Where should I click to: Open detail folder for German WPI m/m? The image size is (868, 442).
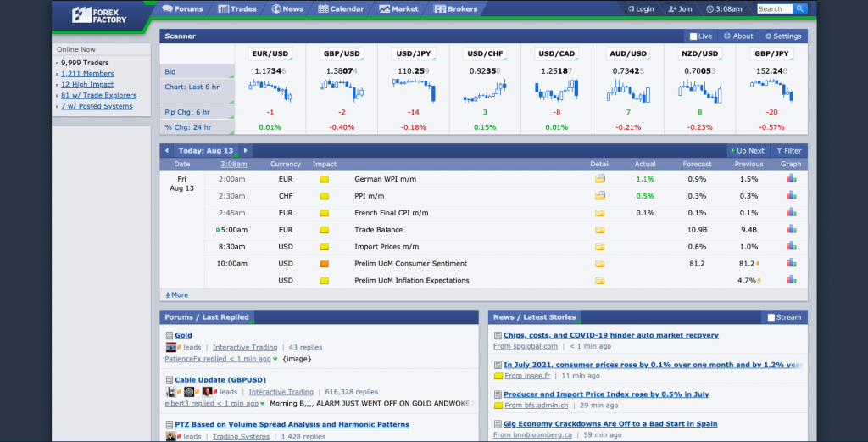coord(599,179)
